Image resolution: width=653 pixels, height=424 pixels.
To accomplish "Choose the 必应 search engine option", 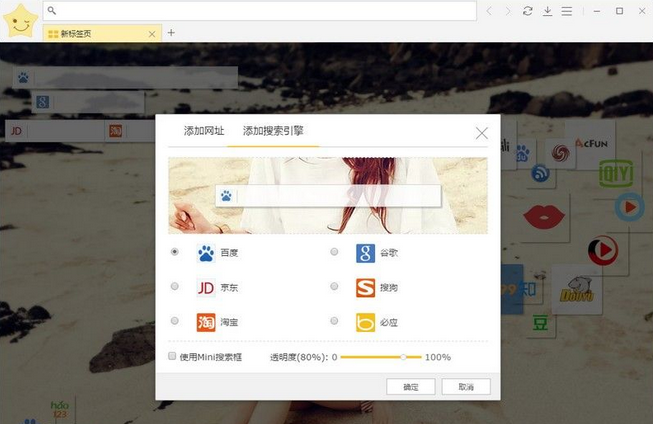I will 334,321.
